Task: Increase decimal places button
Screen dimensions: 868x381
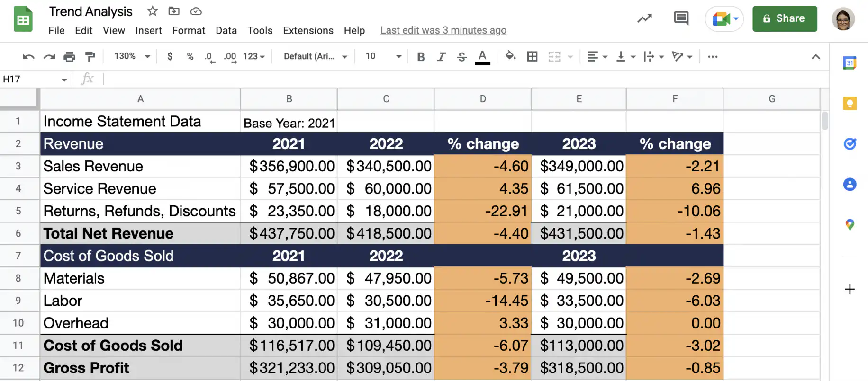Action: click(230, 57)
